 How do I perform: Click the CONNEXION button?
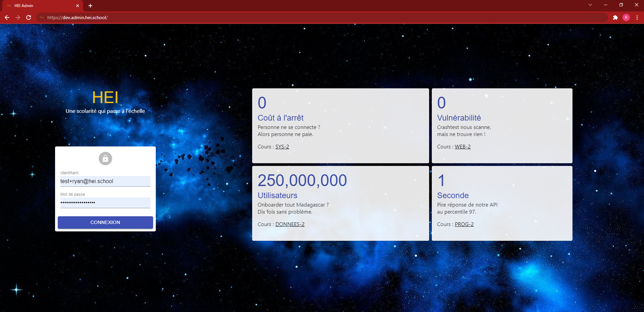point(105,222)
